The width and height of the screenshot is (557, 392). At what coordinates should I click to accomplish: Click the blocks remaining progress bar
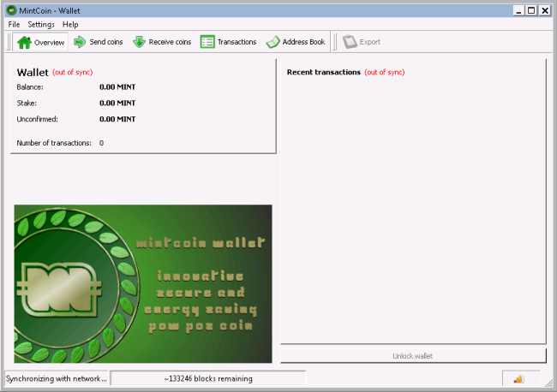(x=207, y=378)
